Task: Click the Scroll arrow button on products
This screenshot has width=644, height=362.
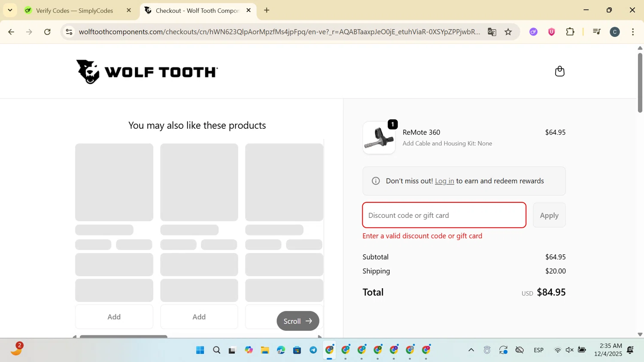Action: pyautogui.click(x=298, y=321)
